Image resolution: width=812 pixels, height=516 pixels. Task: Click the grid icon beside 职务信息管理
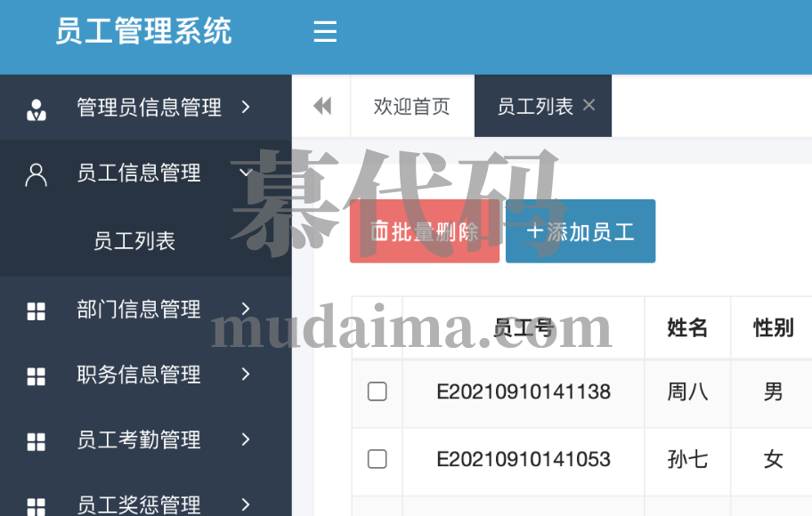point(37,376)
